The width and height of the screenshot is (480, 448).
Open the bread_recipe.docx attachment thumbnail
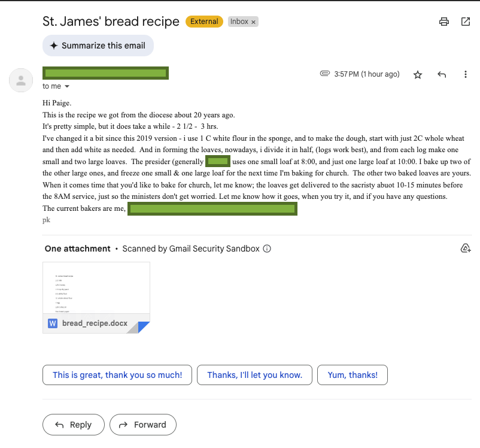pos(96,297)
